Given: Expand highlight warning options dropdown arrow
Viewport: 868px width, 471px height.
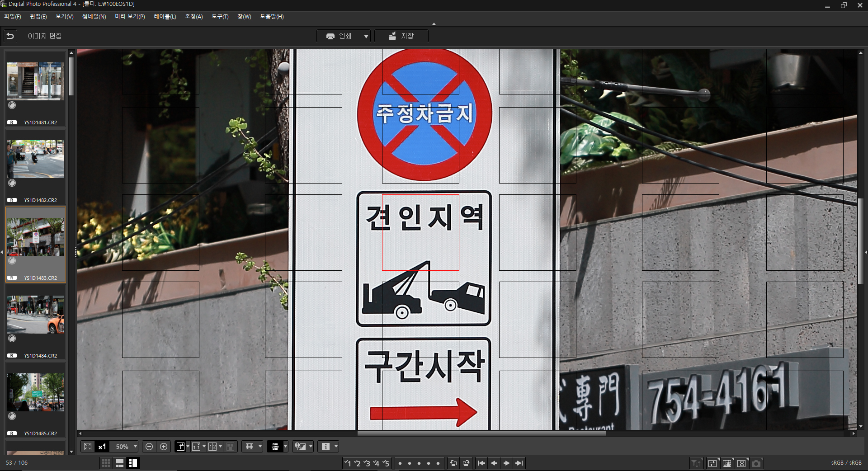Looking at the screenshot, I should (x=311, y=447).
